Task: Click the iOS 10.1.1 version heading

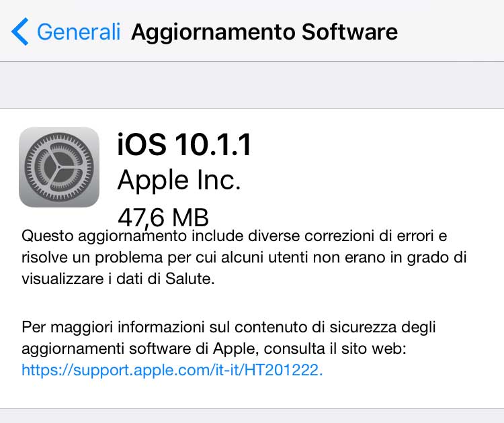Action: coord(184,145)
